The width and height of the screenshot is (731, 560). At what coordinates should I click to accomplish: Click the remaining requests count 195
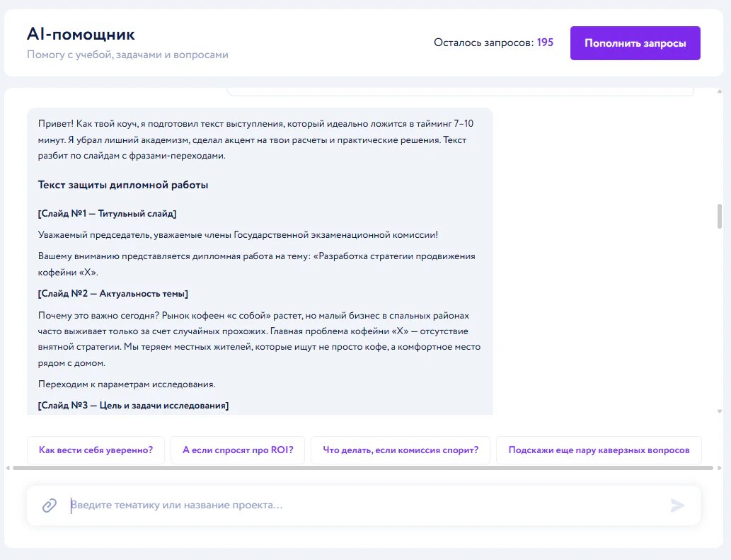coord(544,42)
